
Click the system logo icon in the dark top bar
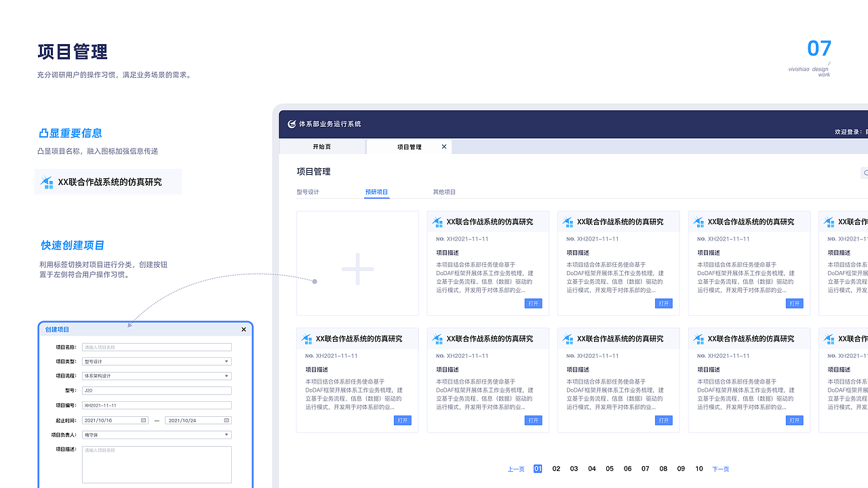292,124
